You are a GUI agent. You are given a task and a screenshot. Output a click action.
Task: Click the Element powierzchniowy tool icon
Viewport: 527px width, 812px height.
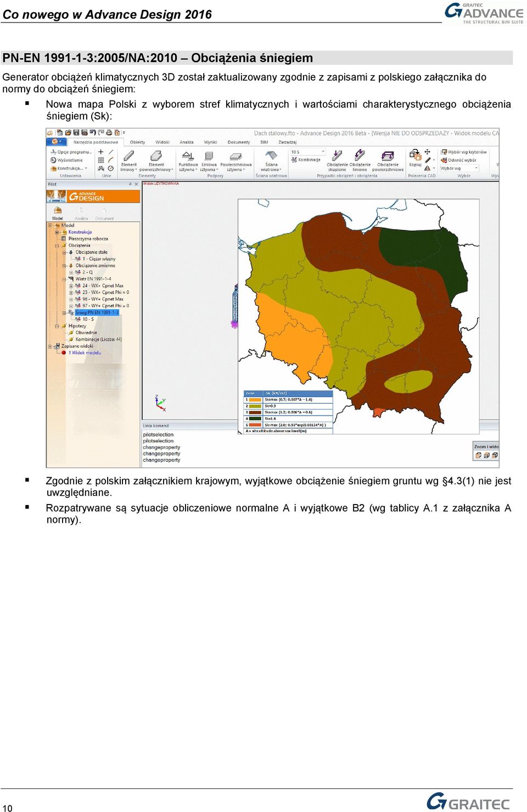tap(156, 156)
